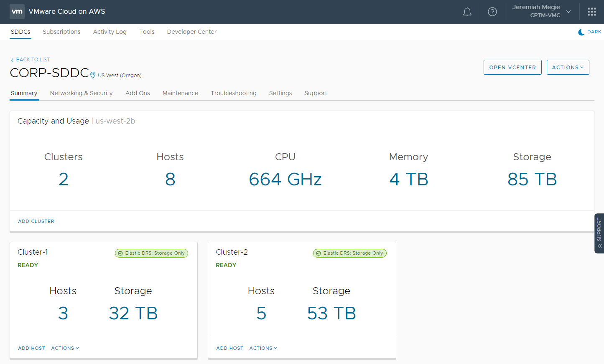Open the apps grid launcher icon

(591, 12)
